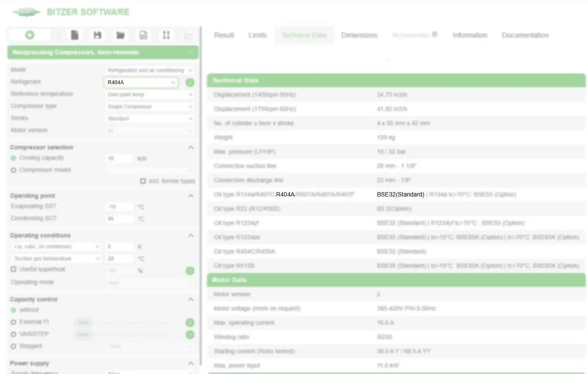The width and height of the screenshot is (588, 374).
Task: Click the 'BSE32(Standard)' oil type value
Action: tap(400, 195)
